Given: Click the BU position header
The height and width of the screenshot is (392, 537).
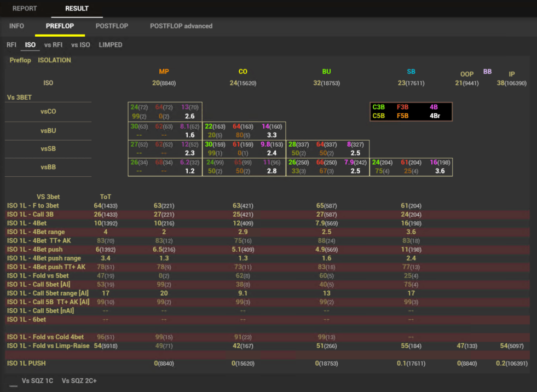Looking at the screenshot, I should point(326,72).
